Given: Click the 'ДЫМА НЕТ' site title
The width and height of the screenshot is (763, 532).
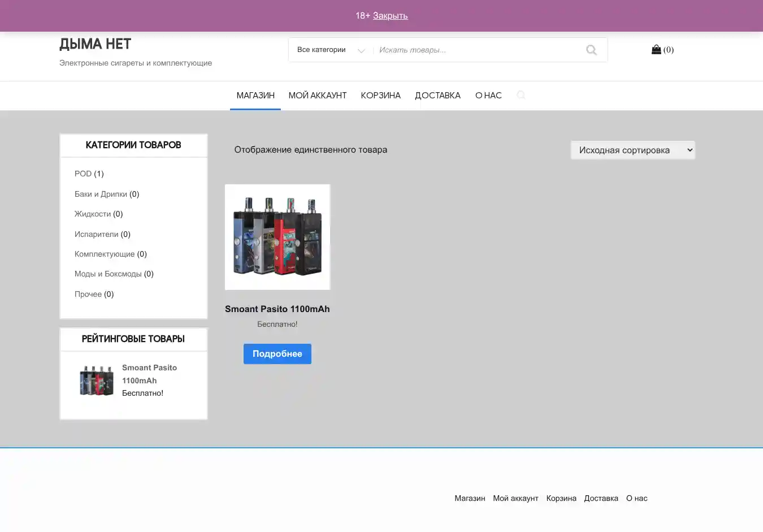Looking at the screenshot, I should [x=95, y=44].
